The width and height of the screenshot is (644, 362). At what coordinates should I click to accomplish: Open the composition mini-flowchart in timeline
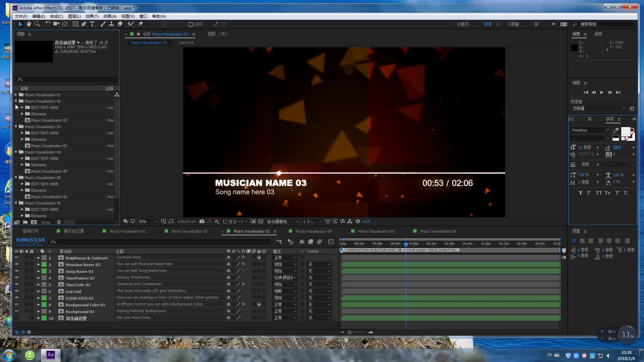pos(279,242)
